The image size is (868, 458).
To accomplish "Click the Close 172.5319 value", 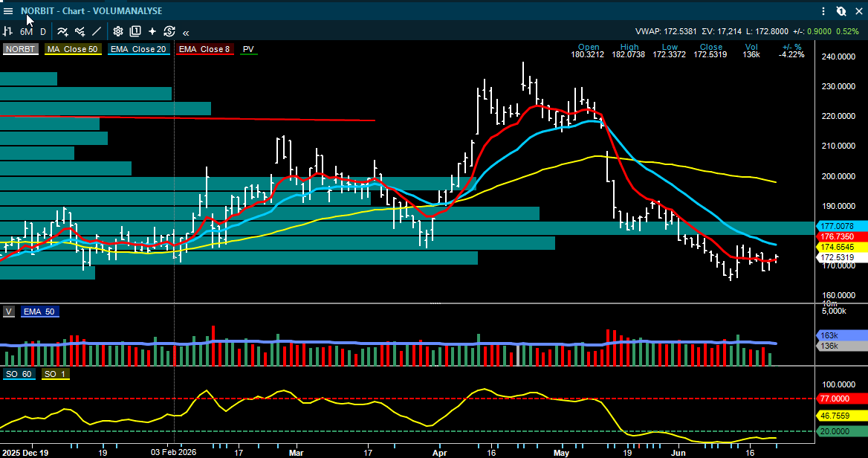I will coord(710,55).
